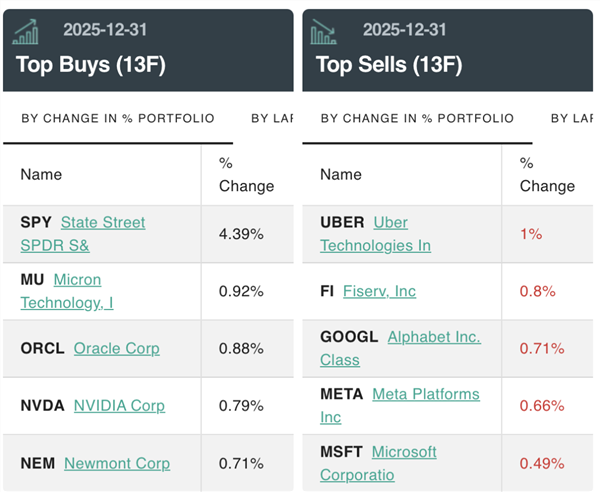This screenshot has width=600, height=492.
Task: Select Top Buys 'By Change in % Portfolio' tab
Action: [118, 118]
